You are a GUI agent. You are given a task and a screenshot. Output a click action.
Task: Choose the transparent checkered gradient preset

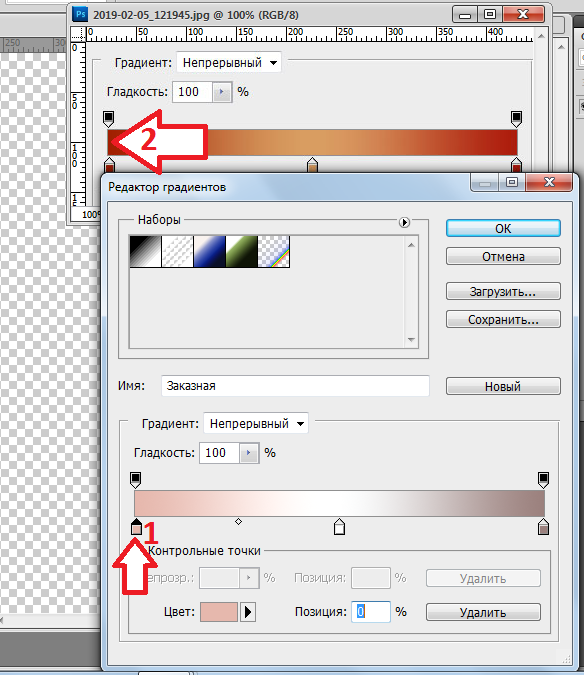(x=177, y=251)
